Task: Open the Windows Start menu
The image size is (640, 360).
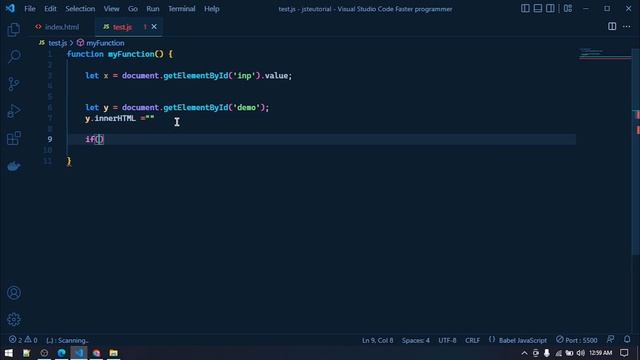Action: (9, 353)
